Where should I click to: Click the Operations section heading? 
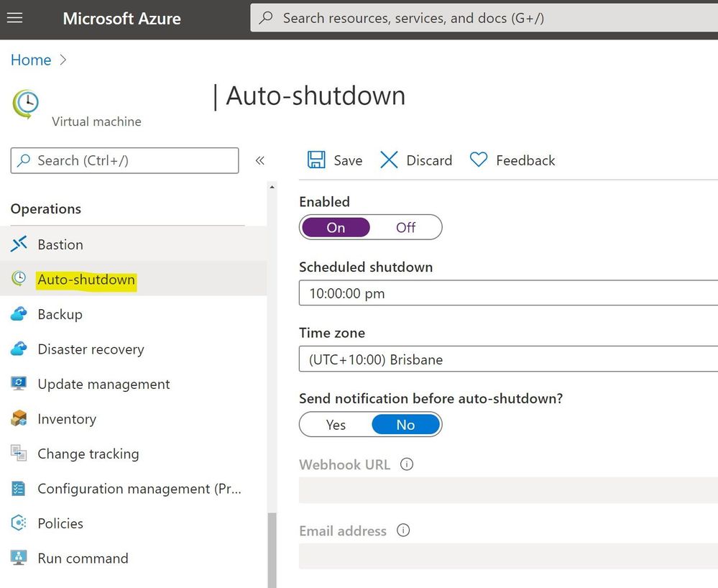[46, 209]
